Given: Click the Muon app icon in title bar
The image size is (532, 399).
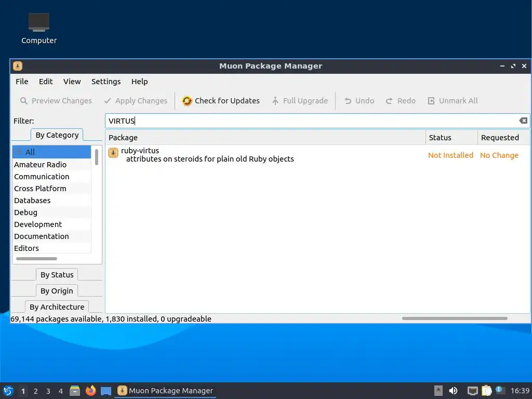Looking at the screenshot, I should [18, 66].
